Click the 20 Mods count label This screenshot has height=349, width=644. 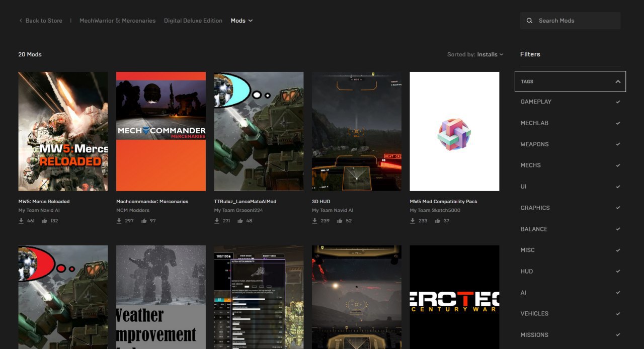30,54
